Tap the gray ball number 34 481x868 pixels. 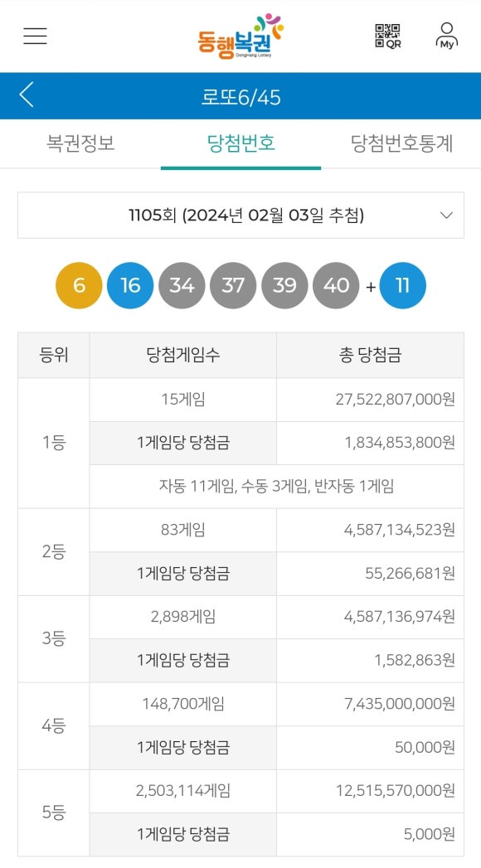point(182,285)
